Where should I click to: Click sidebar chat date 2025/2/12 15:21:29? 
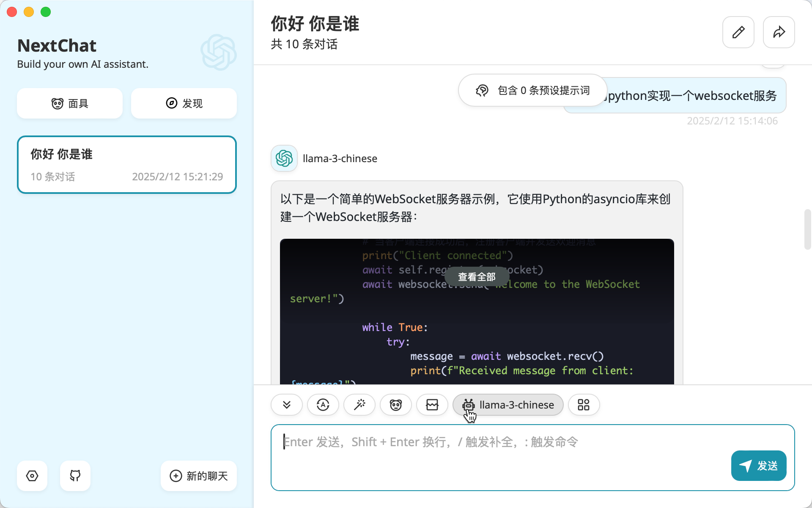(x=178, y=177)
